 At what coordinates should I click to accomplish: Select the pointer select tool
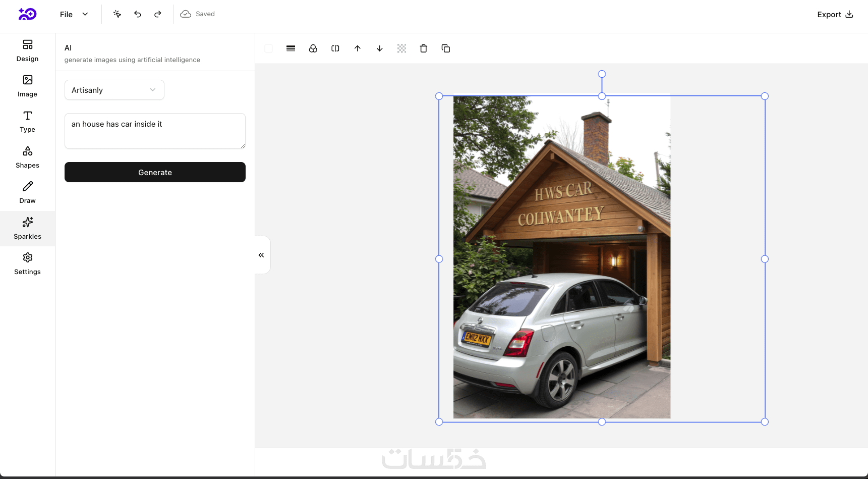click(x=117, y=14)
